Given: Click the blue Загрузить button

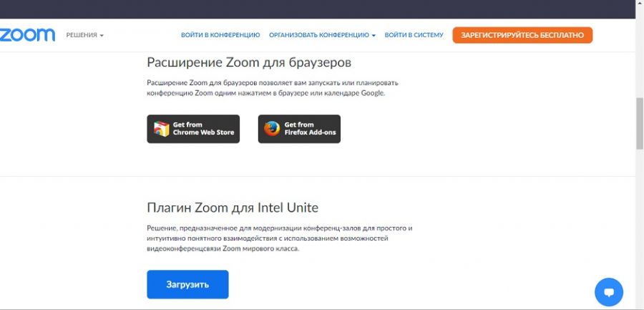Looking at the screenshot, I should click(x=187, y=284).
